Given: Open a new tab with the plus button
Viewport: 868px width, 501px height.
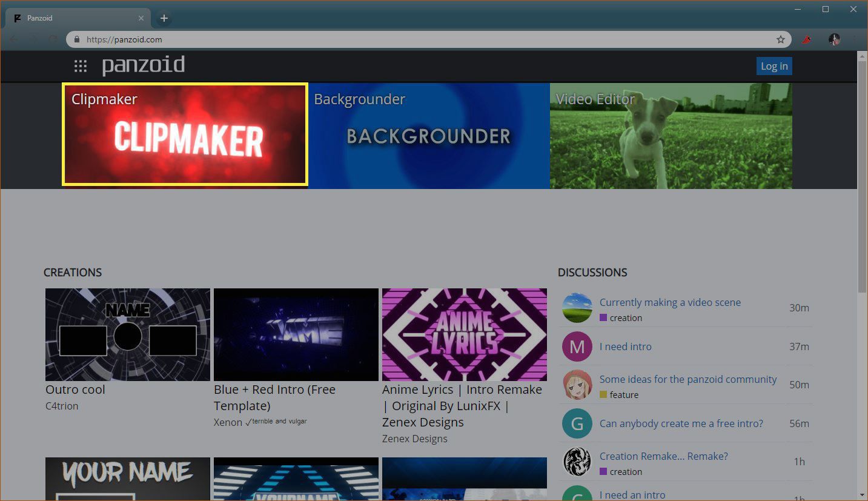Looking at the screenshot, I should coord(164,18).
